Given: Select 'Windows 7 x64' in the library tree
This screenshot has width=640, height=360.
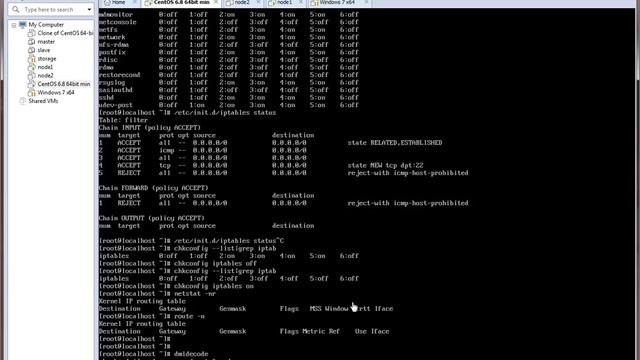Looking at the screenshot, I should (56, 93).
